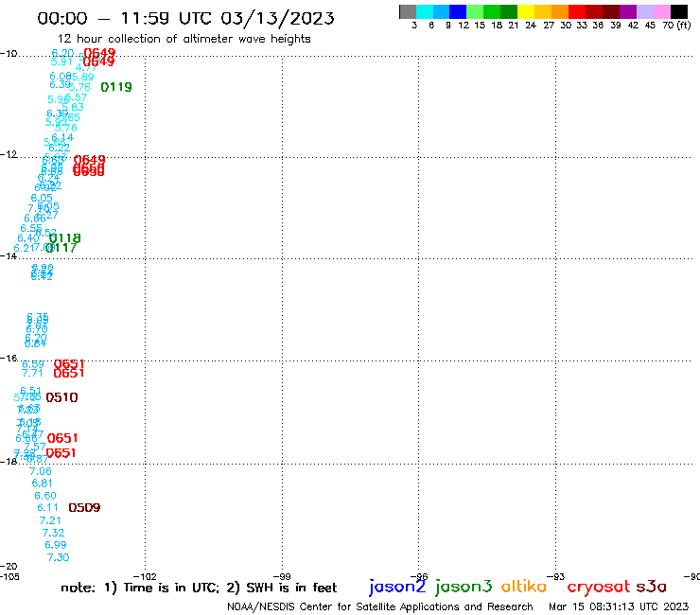Select the bright red 33 ft legend swatch
The image size is (700, 615).
[x=577, y=11]
